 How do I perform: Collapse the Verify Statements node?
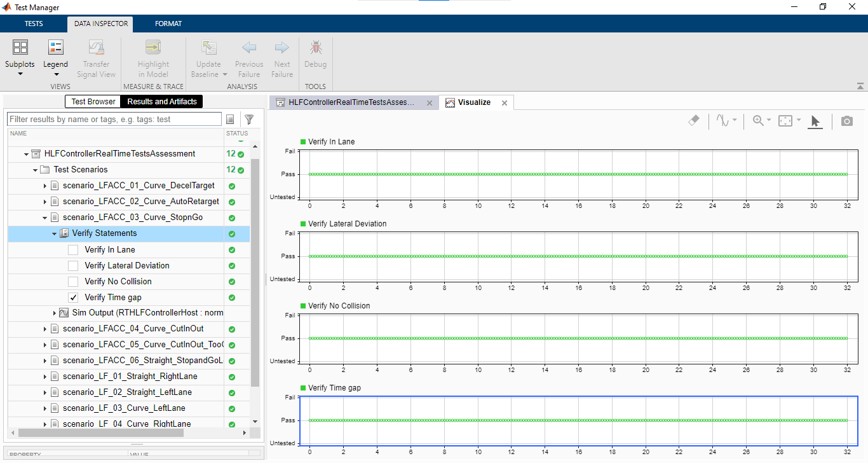click(x=54, y=234)
